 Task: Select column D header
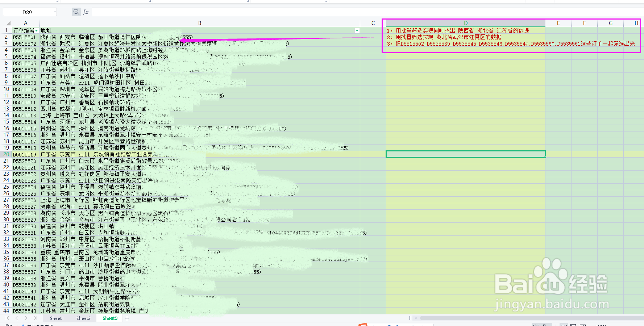click(466, 23)
